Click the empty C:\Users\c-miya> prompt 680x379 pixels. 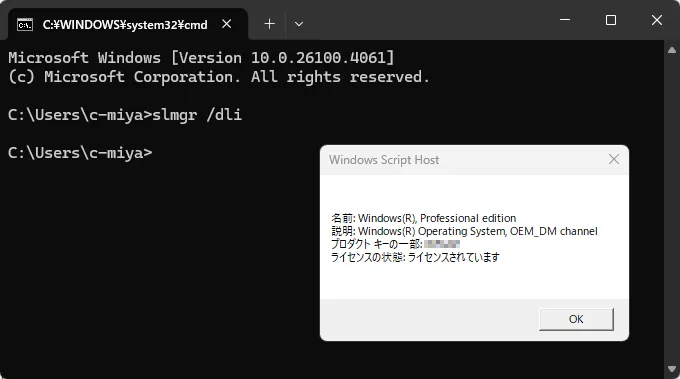coord(80,153)
